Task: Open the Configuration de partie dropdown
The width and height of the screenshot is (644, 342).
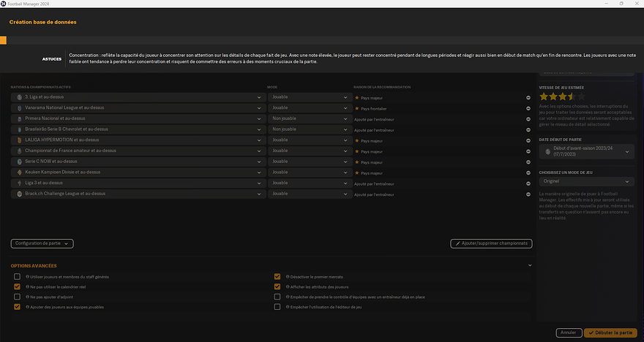Action: (x=42, y=243)
